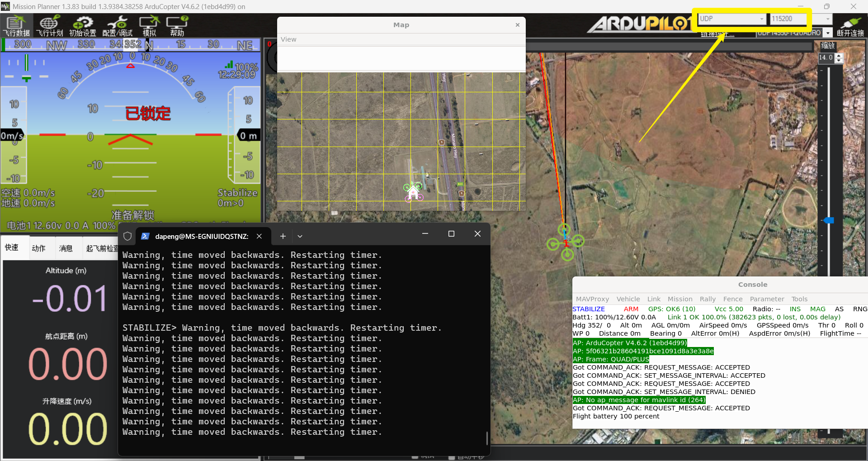Open the View menu in Map window
The image size is (868, 461).
(x=288, y=39)
